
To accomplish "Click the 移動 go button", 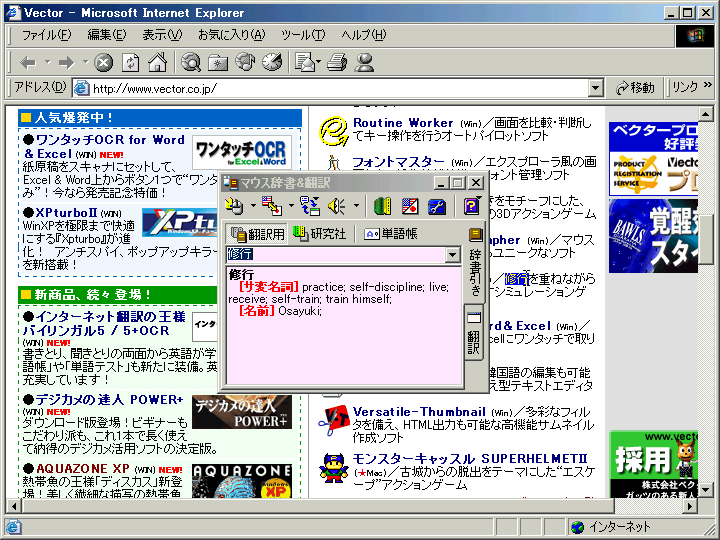I will 635,88.
